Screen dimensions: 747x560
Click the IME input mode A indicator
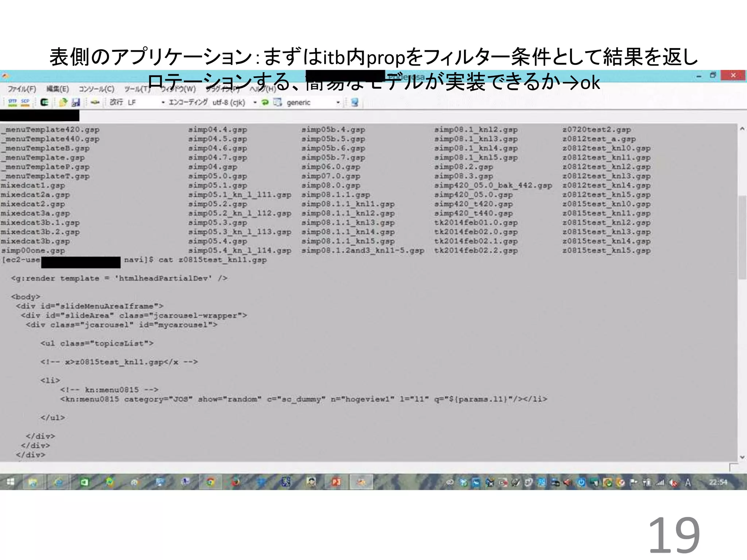tap(688, 483)
